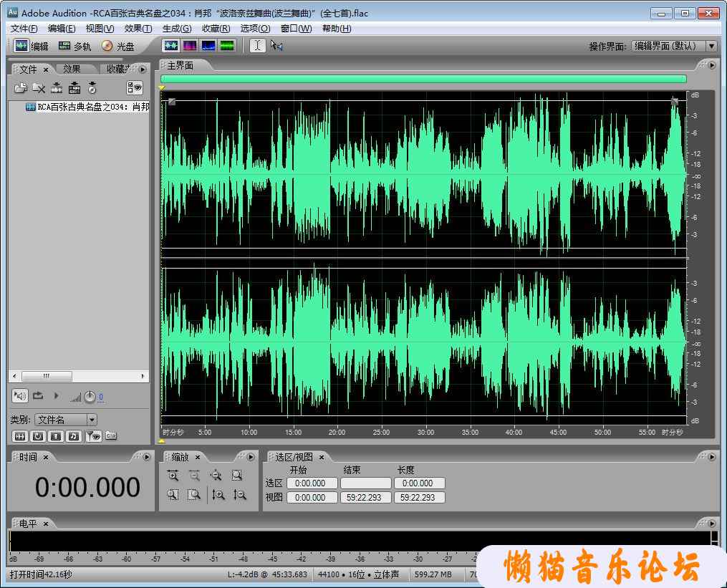
Task: Close the 文件 panel tab
Action: coord(46,69)
